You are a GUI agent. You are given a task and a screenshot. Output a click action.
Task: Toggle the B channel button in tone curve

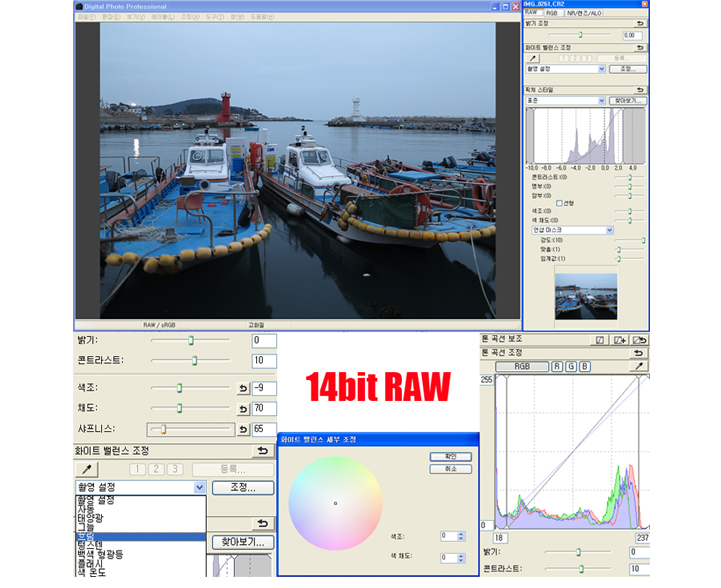pyautogui.click(x=585, y=367)
